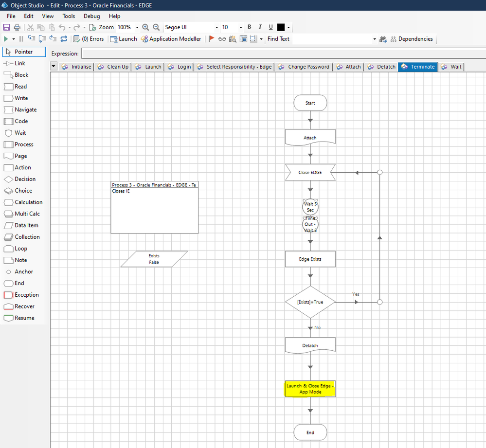This screenshot has height=448, width=486.
Task: Toggle italic text formatting
Action: point(260,27)
